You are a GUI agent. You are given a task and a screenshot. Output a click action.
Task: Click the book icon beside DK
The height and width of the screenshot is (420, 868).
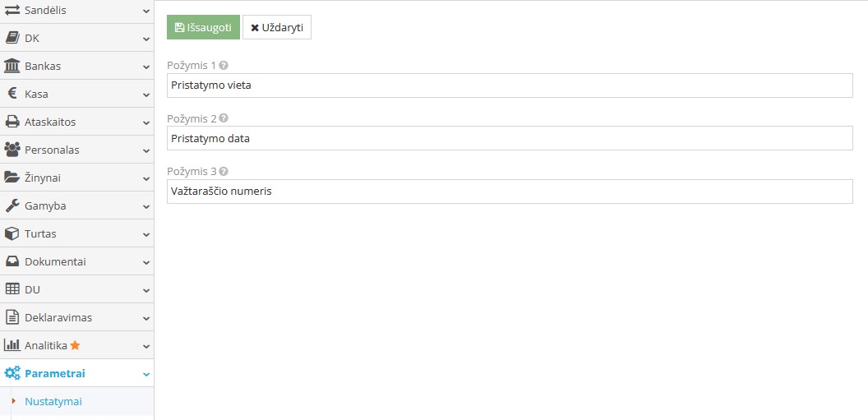(12, 38)
